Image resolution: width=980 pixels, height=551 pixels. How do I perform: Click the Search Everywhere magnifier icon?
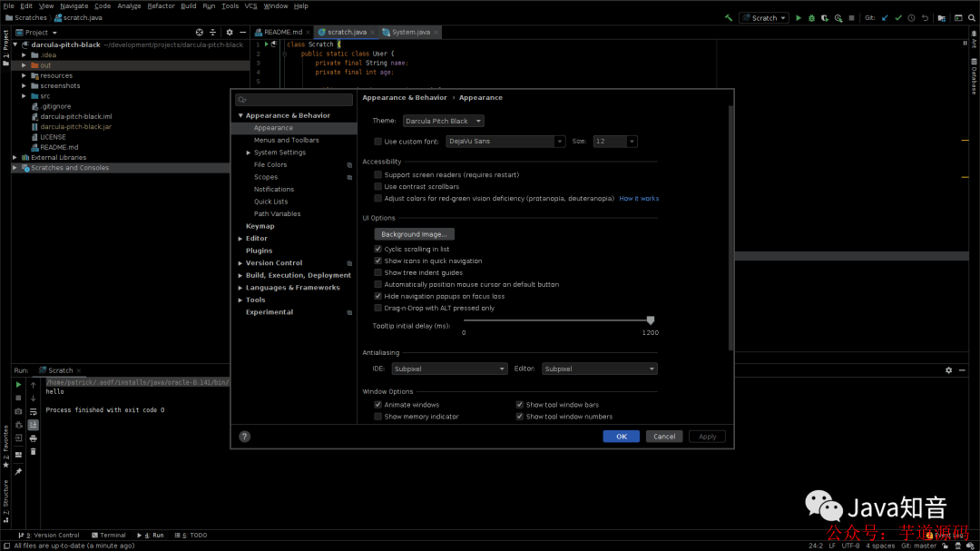pos(972,18)
